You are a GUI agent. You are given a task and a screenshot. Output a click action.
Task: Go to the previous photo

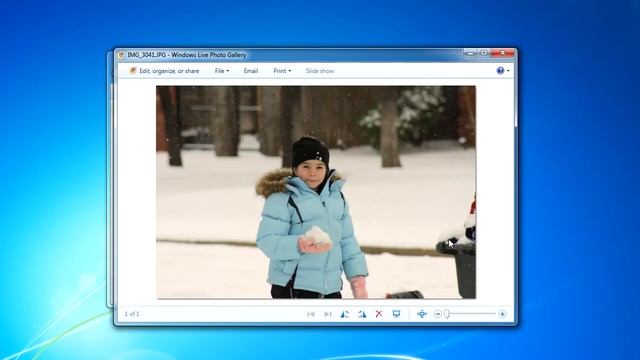point(311,314)
